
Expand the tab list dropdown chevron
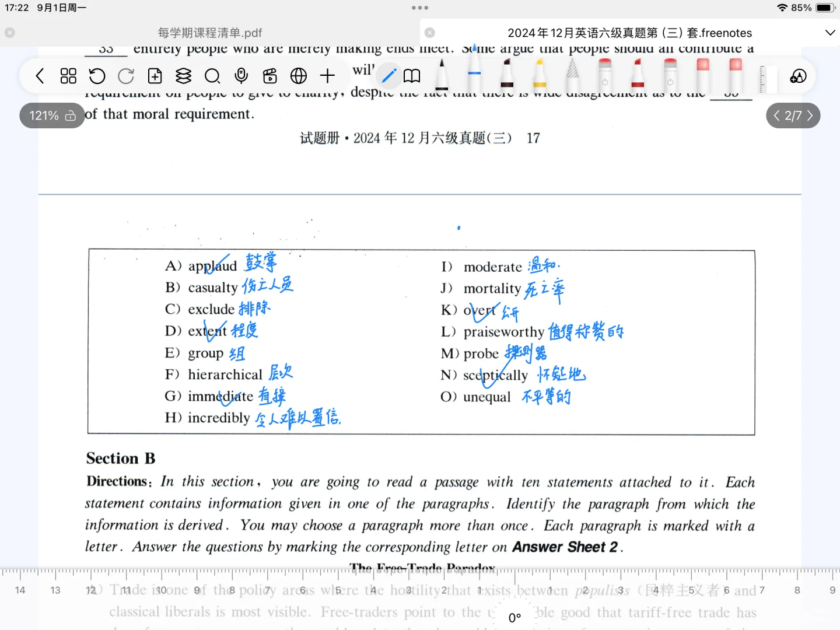pyautogui.click(x=830, y=33)
